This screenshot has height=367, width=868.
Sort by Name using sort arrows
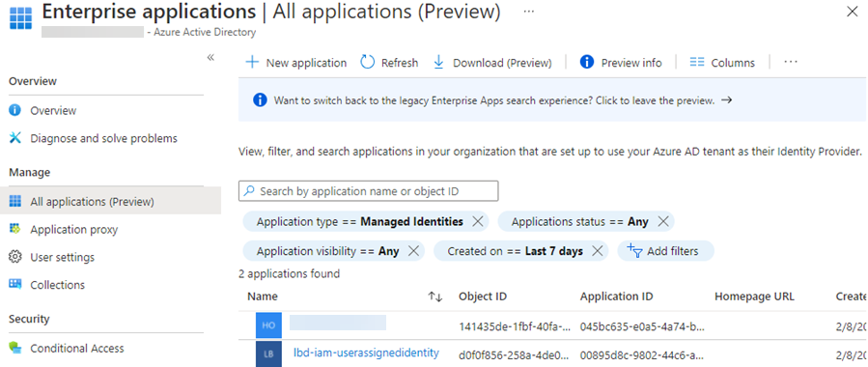[435, 296]
